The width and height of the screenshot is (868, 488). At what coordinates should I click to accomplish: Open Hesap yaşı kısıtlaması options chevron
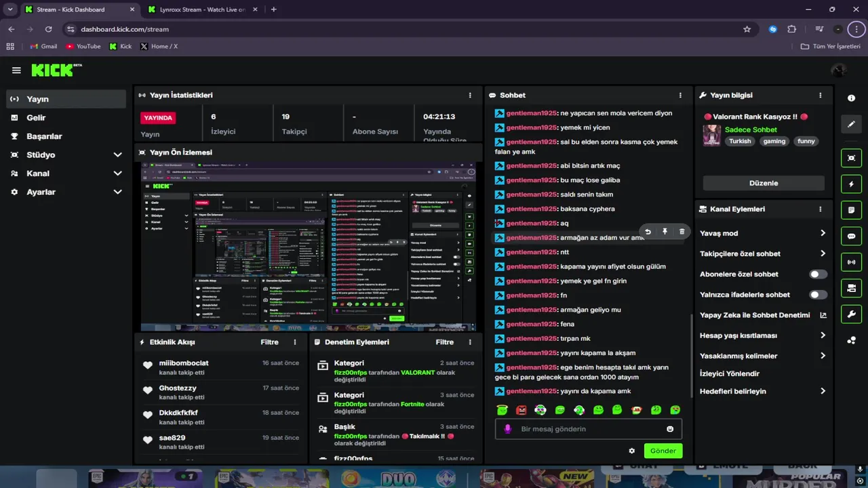pyautogui.click(x=823, y=335)
